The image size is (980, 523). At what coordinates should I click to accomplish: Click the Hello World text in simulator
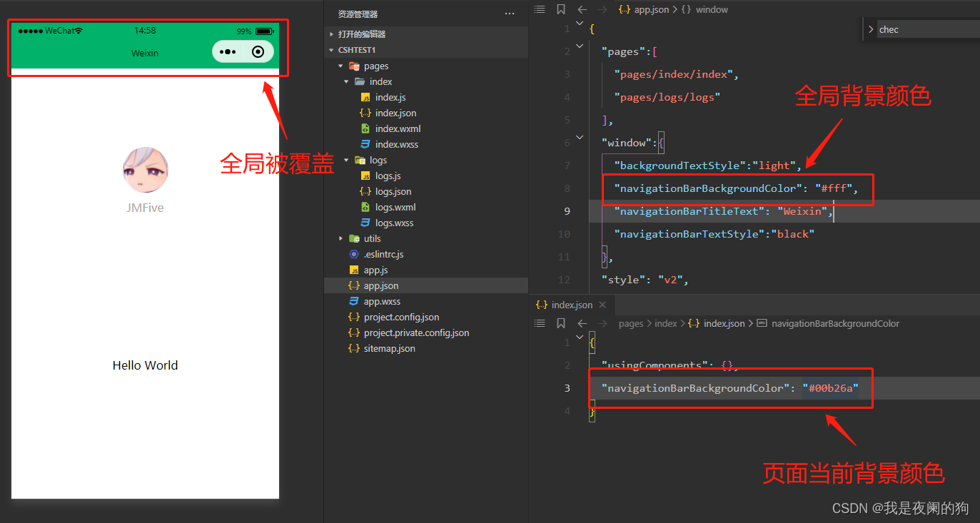pyautogui.click(x=145, y=365)
